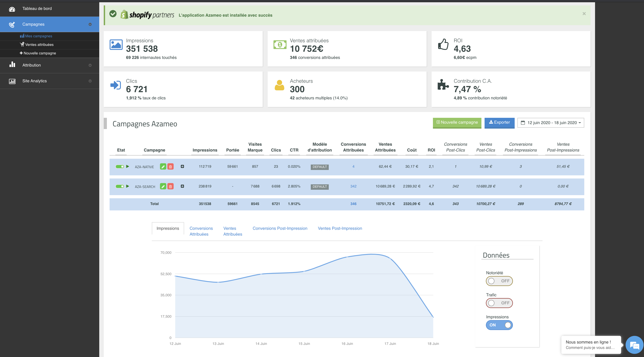Open AZA-SEARCH conversions link 342

353,186
